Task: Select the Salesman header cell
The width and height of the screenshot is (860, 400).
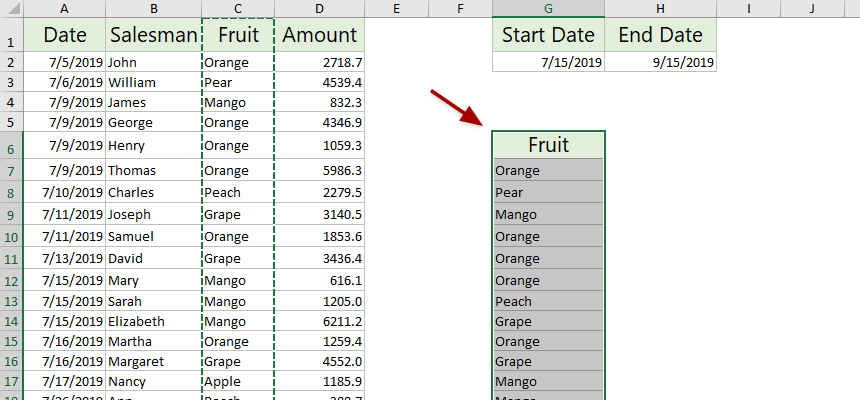Action: pyautogui.click(x=153, y=36)
